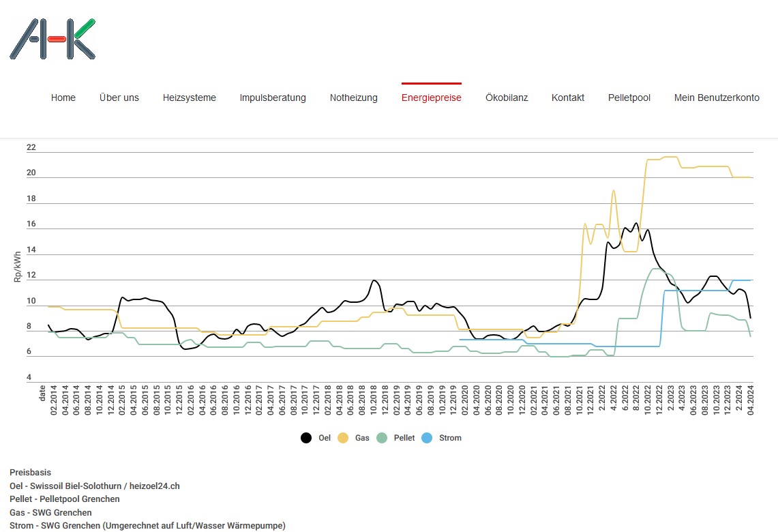Click the Oel legend label
778x532 pixels.
coord(325,438)
